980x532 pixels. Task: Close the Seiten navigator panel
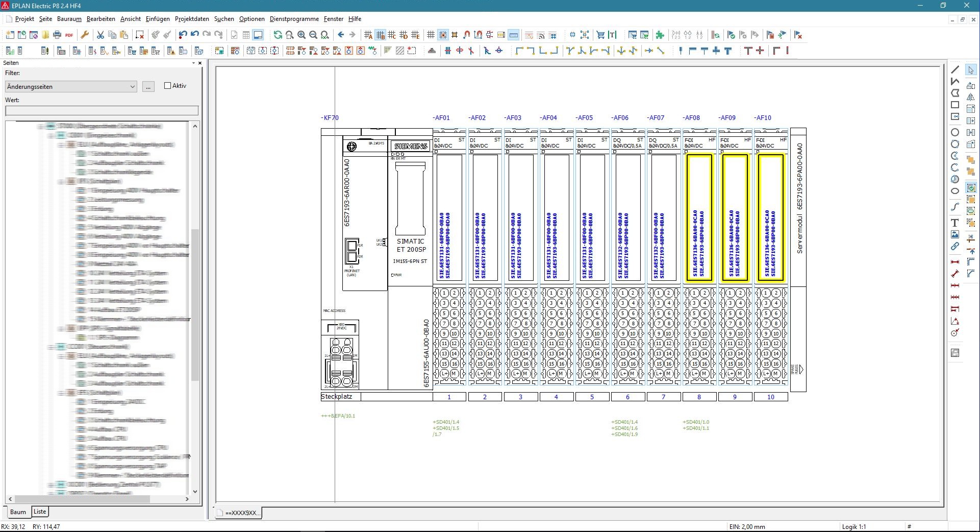tap(200, 63)
